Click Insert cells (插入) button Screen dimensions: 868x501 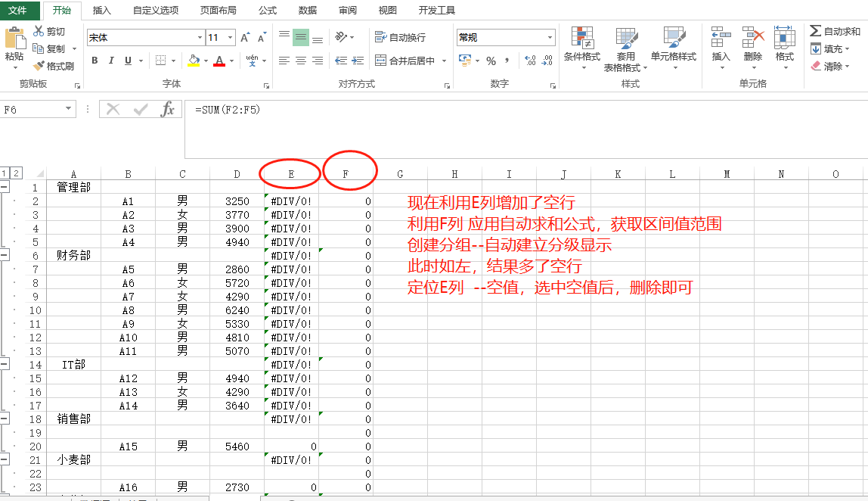[721, 48]
